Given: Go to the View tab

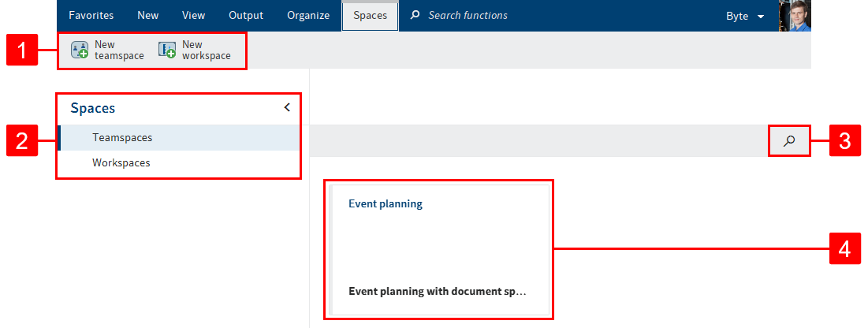Looking at the screenshot, I should (193, 16).
